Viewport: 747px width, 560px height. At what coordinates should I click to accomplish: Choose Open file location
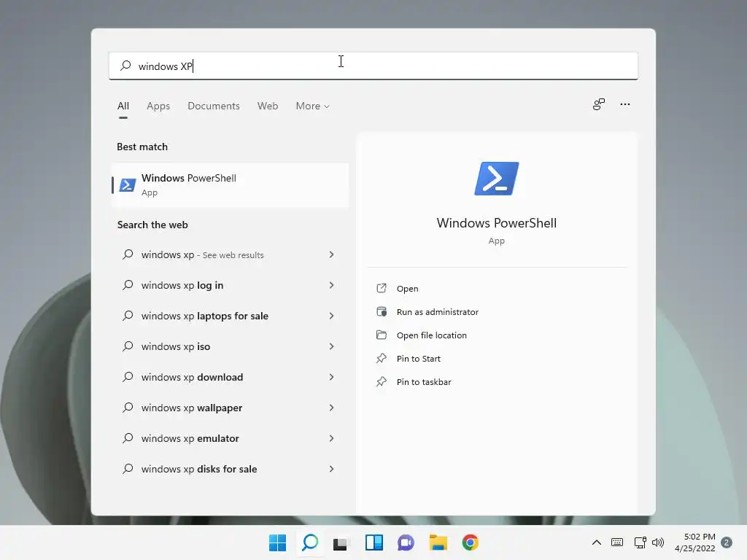click(432, 335)
